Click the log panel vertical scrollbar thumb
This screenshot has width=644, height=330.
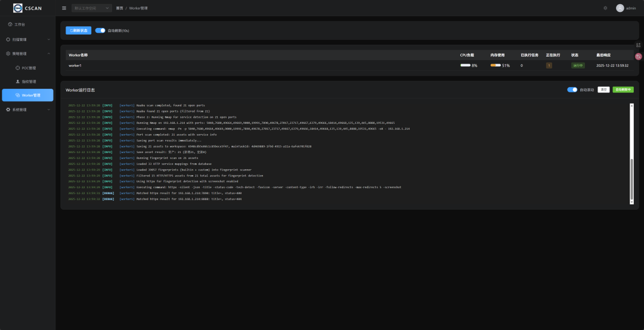coord(631,179)
